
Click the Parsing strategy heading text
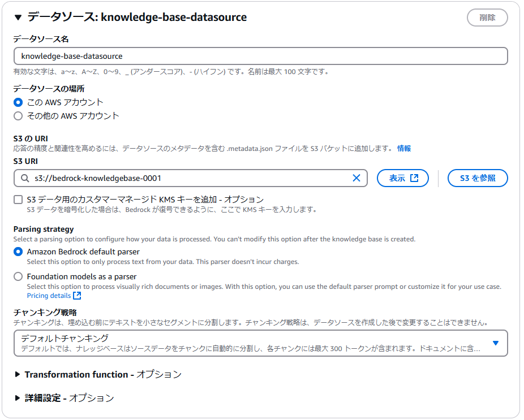pos(44,230)
